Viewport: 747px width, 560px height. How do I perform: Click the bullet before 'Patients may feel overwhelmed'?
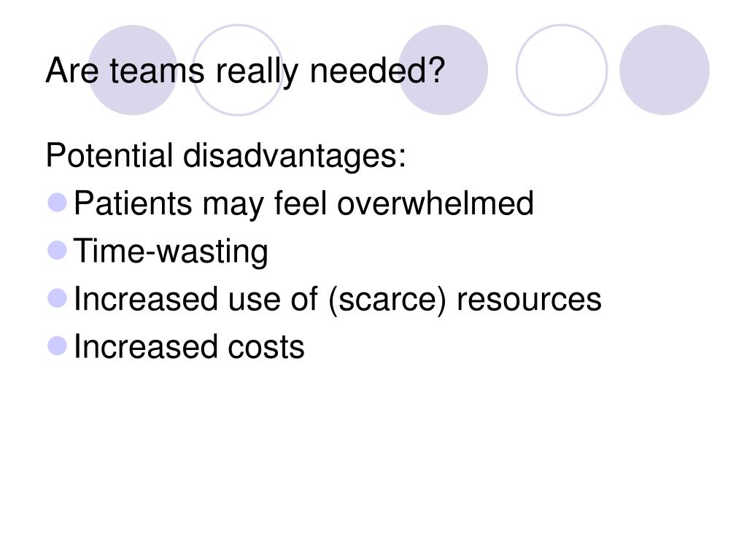click(x=57, y=203)
